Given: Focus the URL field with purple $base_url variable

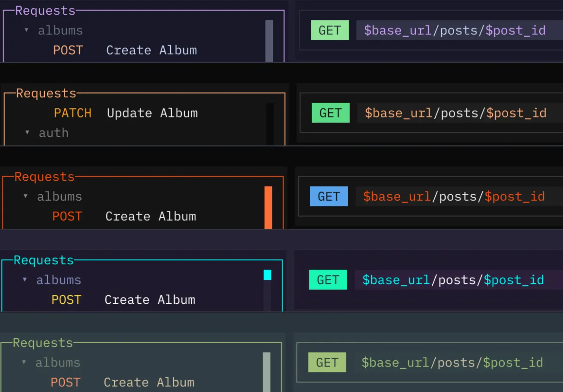Looking at the screenshot, I should tap(459, 30).
